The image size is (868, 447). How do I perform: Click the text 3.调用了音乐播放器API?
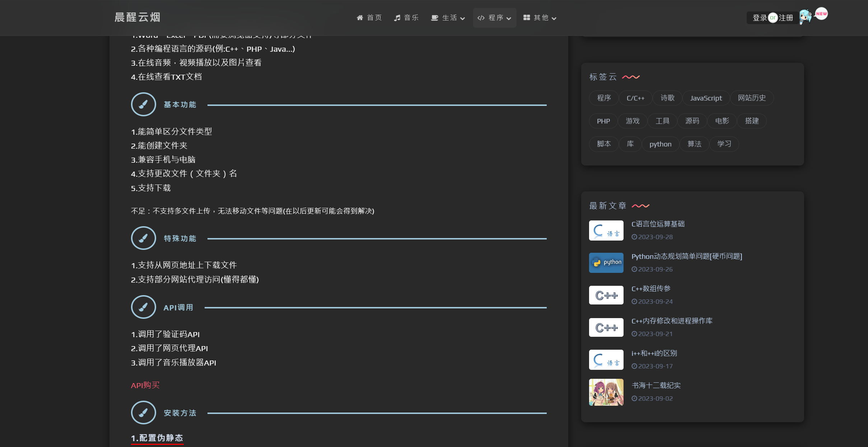(173, 363)
